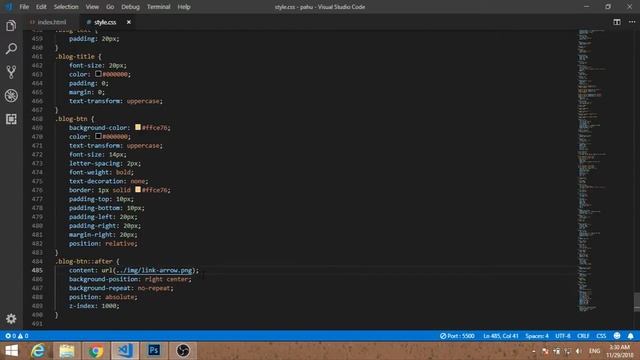This screenshot has width=640, height=360.
Task: Click the volume icon in system tray
Action: 579,351
